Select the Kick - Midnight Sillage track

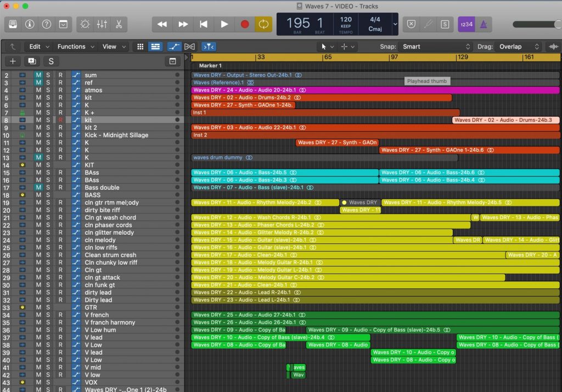pos(116,135)
